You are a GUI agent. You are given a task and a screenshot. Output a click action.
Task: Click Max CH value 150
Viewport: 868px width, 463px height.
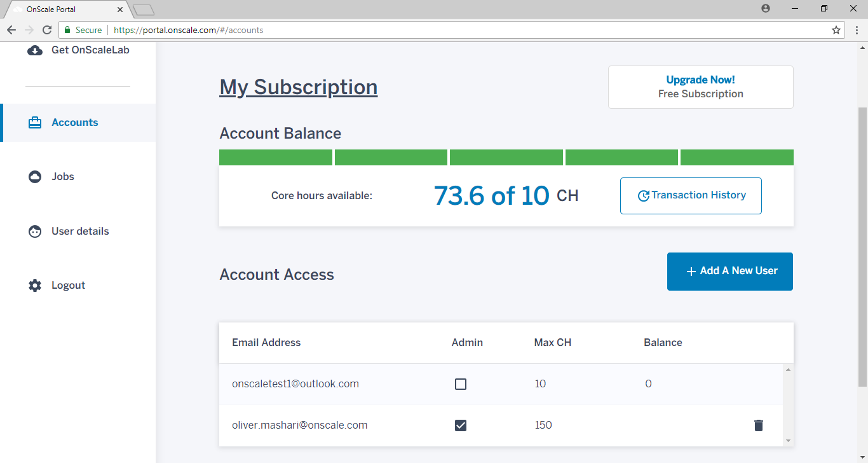(x=543, y=425)
